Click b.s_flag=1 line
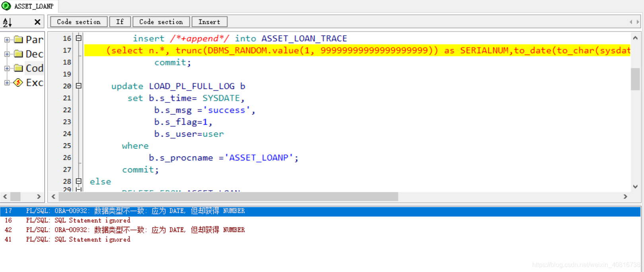 tap(183, 122)
